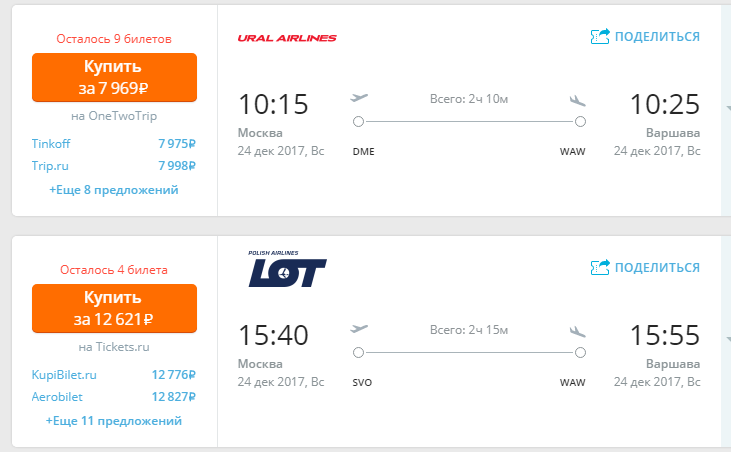The image size is (731, 452).
Task: Click landing plane icon for 15:55 arrival
Action: (577, 330)
